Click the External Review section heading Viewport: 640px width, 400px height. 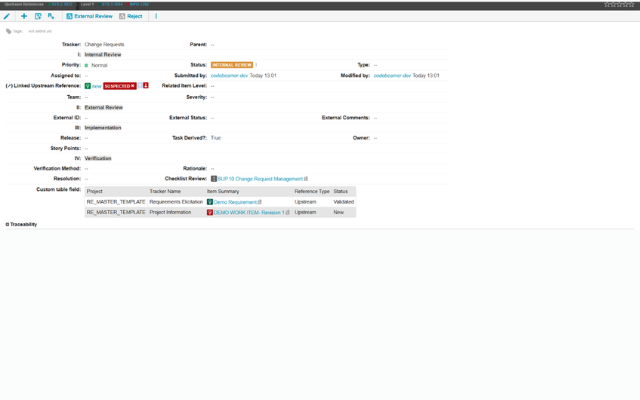point(104,107)
